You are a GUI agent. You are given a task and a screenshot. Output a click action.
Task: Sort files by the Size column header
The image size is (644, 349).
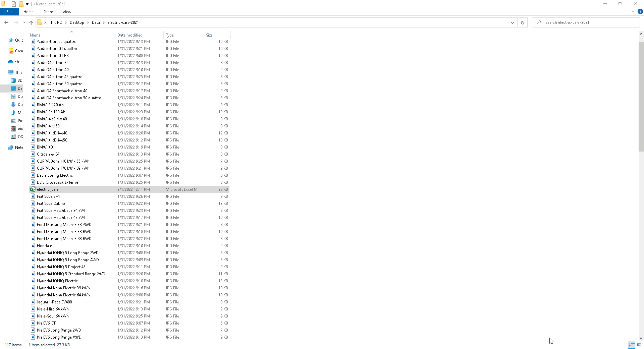click(209, 35)
